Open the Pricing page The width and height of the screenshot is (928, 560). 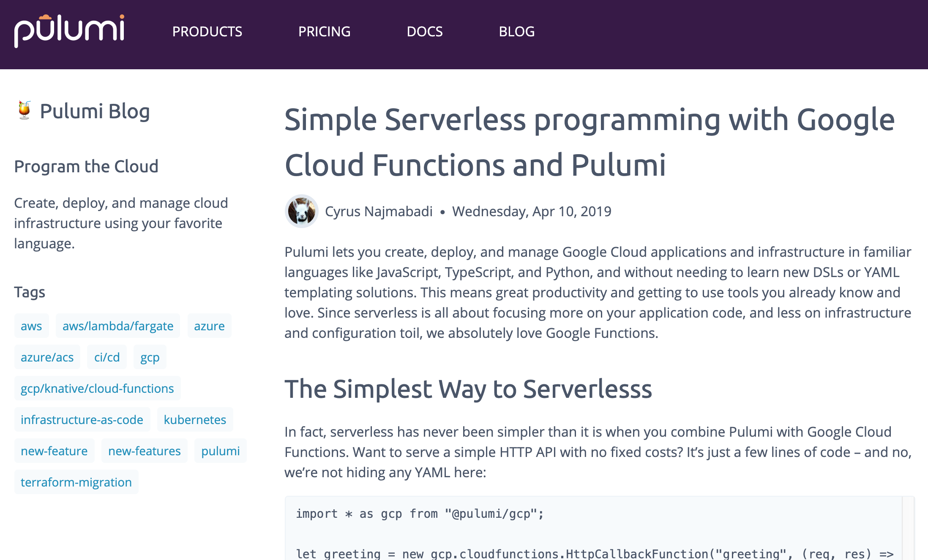pos(324,32)
